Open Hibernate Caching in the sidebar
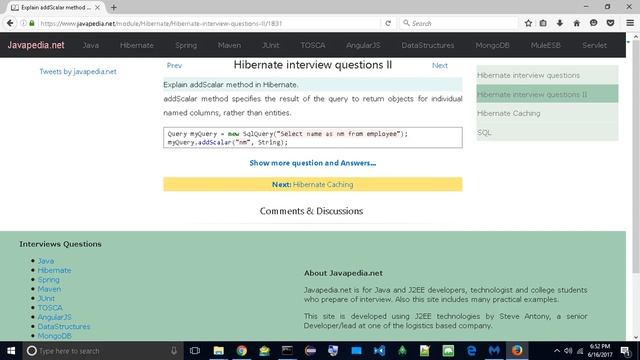This screenshot has width=640, height=360. pyautogui.click(x=547, y=113)
